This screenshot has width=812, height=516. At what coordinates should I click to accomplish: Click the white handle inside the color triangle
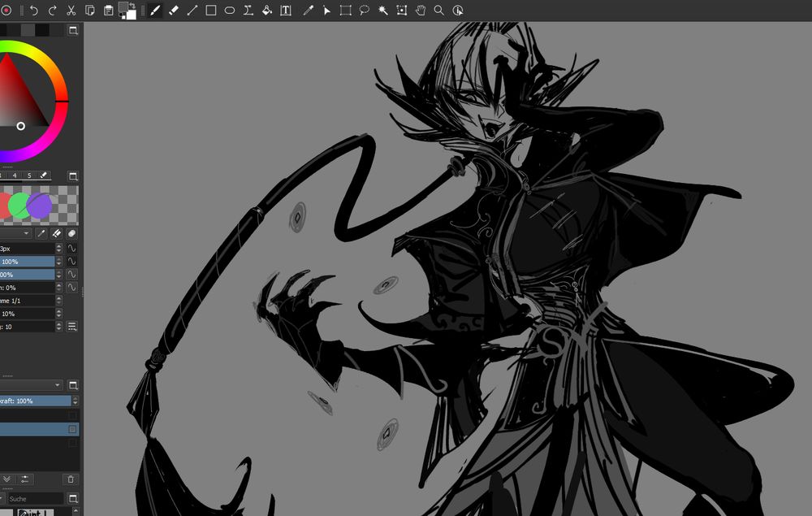21,126
